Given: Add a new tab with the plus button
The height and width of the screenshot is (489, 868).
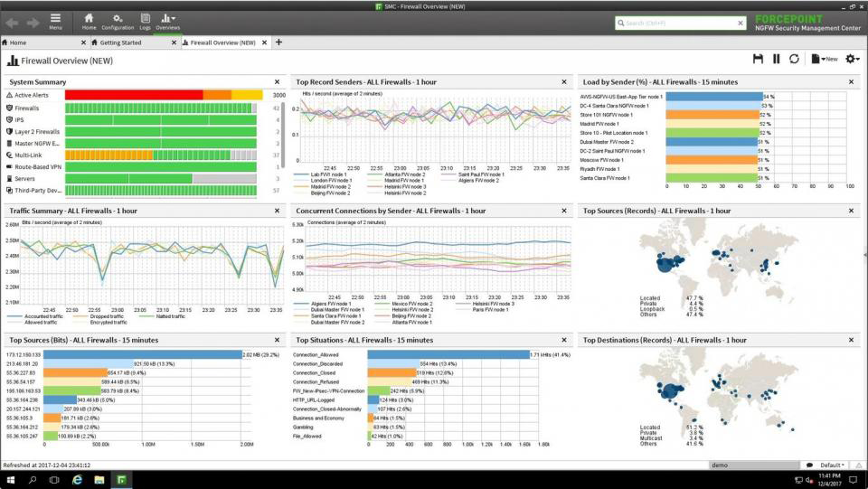Looking at the screenshot, I should [278, 42].
